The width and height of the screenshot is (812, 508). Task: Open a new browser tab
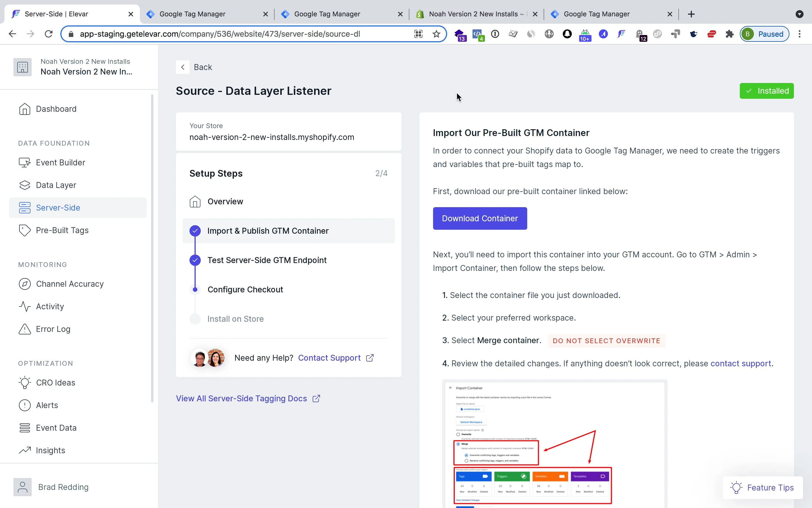tap(691, 14)
